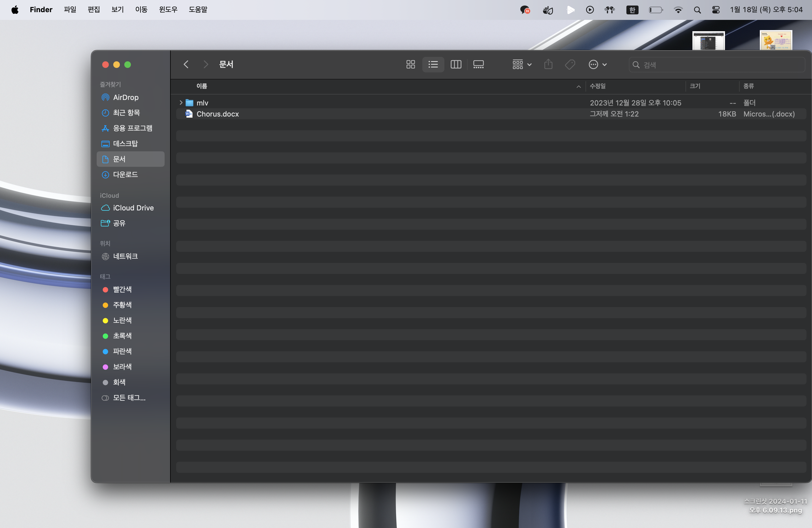Switch to gallery view
The image size is (812, 528).
click(478, 64)
